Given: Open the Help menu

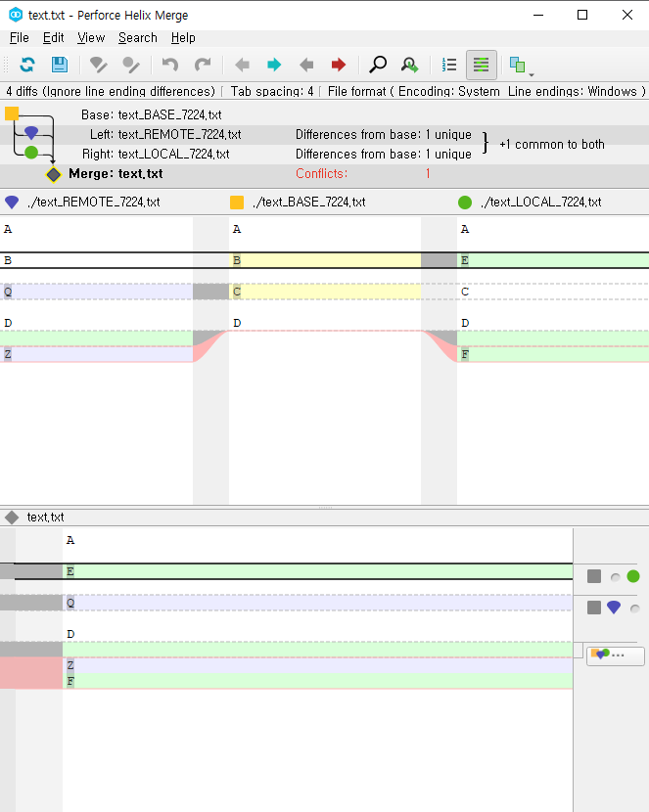Looking at the screenshot, I should (183, 38).
